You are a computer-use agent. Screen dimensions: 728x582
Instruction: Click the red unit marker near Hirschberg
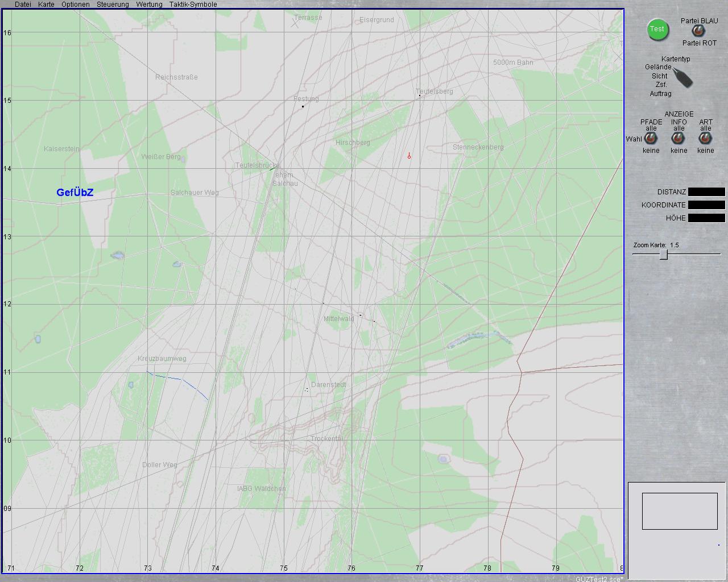coord(409,156)
